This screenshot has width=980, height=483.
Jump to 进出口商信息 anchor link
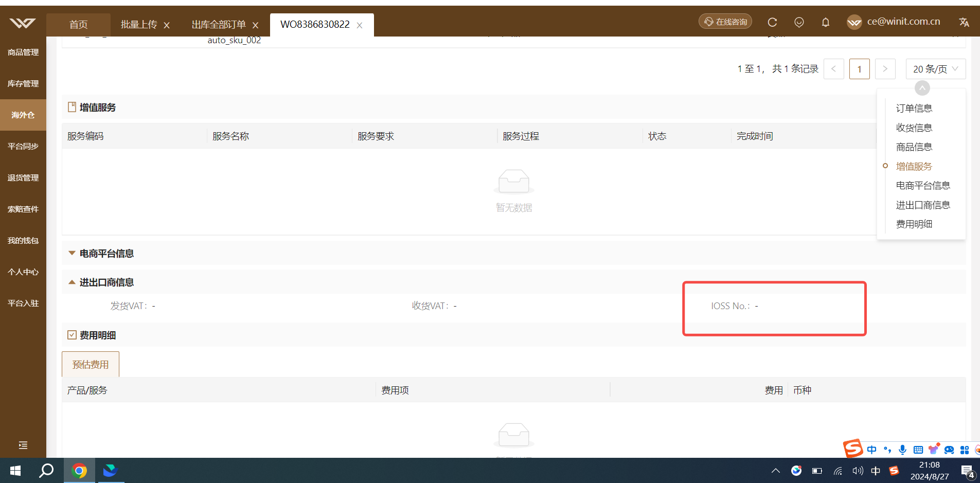923,205
